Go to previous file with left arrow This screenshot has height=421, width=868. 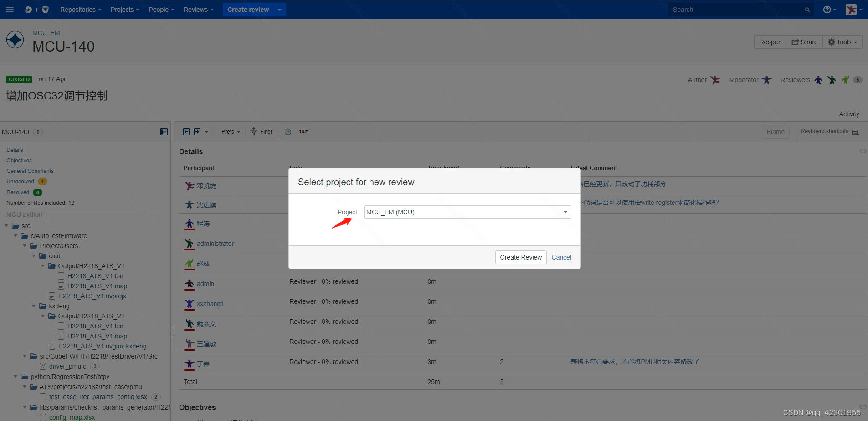(x=186, y=132)
